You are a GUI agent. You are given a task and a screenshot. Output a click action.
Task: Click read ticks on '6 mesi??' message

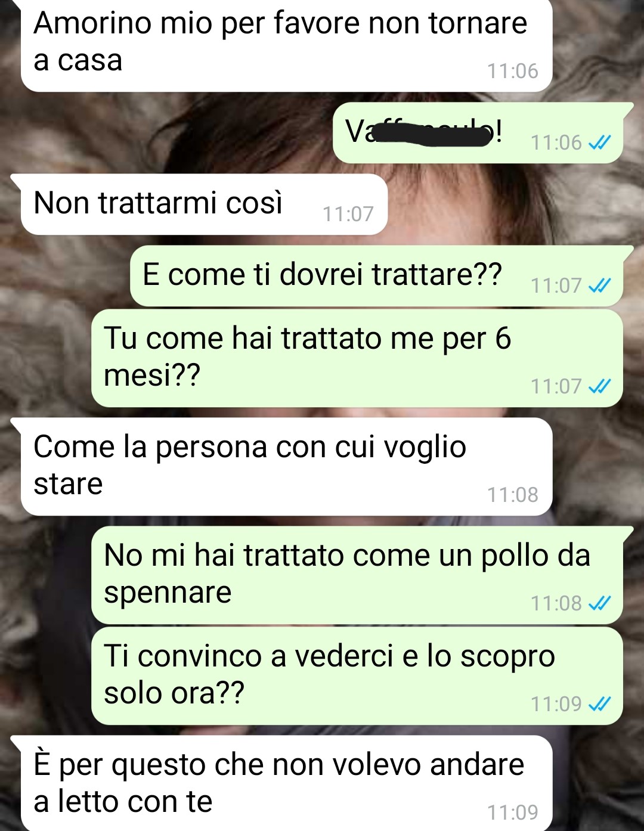[599, 387]
